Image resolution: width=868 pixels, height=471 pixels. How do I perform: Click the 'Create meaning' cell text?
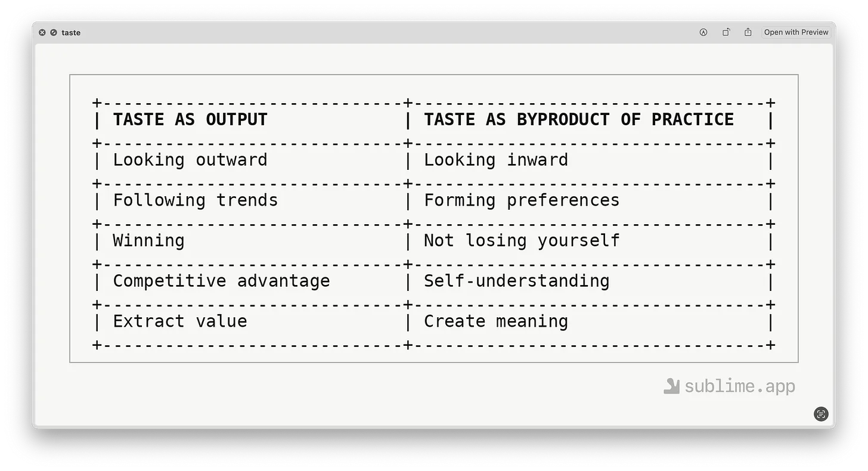495,321
